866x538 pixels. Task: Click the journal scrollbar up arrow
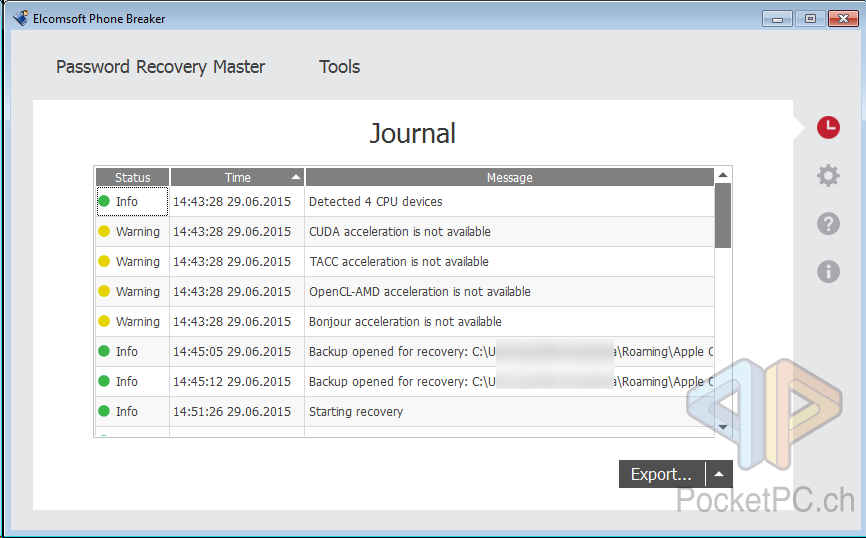[x=723, y=175]
